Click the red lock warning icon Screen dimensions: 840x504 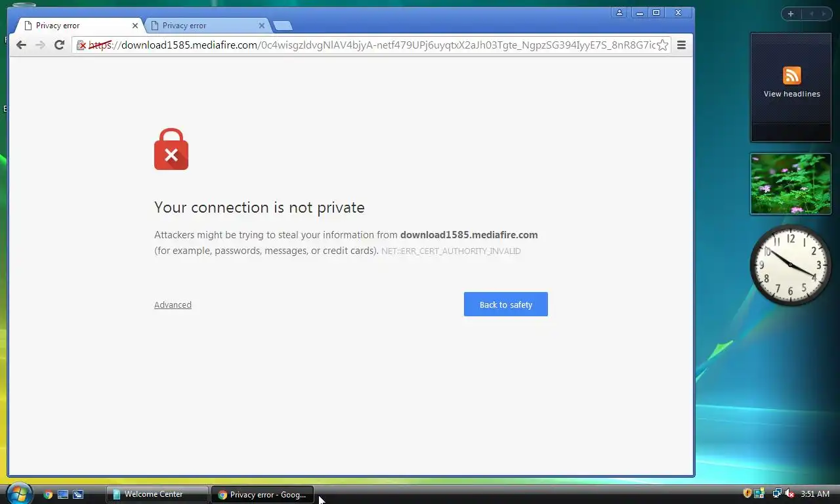171,149
